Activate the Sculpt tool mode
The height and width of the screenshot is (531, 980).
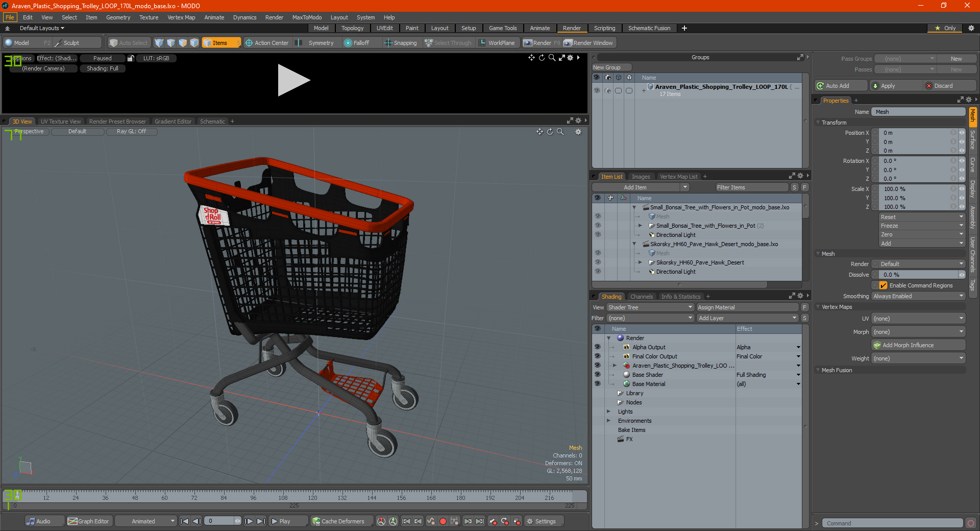click(x=71, y=43)
